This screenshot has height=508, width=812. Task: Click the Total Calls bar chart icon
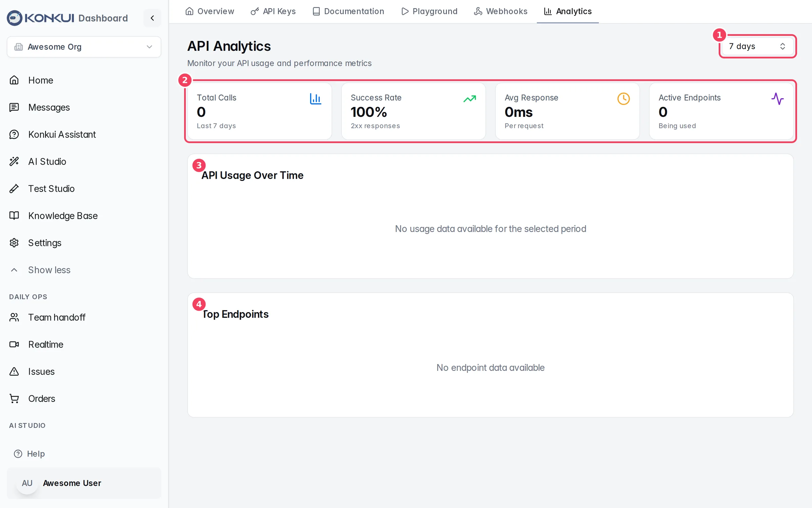coord(316,99)
